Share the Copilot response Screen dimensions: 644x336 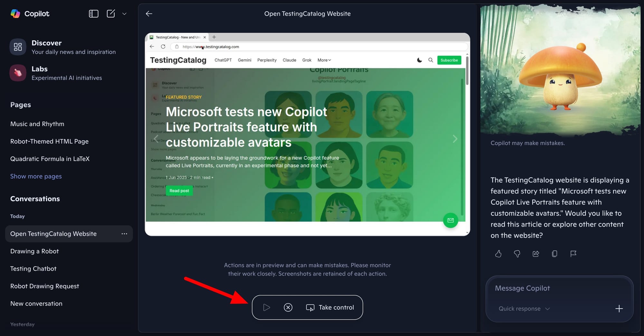pyautogui.click(x=536, y=254)
